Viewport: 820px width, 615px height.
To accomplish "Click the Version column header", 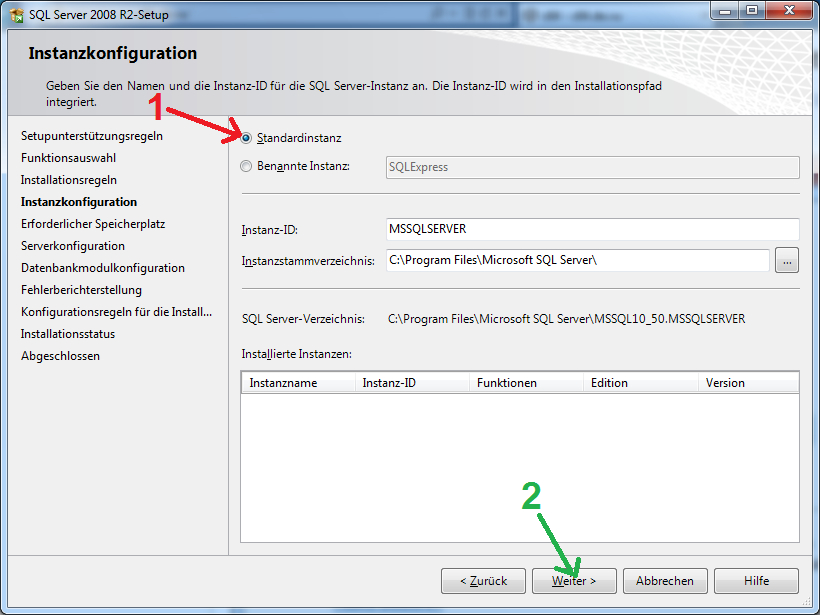I will (x=748, y=383).
